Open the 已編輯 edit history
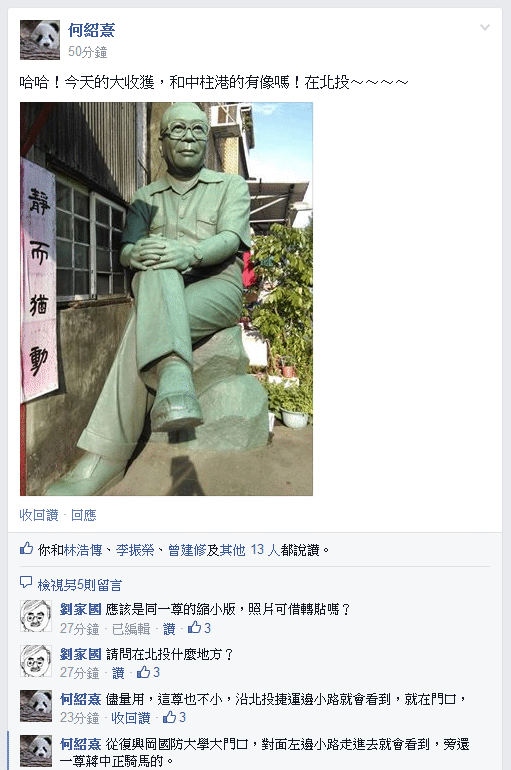This screenshot has height=770, width=511. pos(131,629)
